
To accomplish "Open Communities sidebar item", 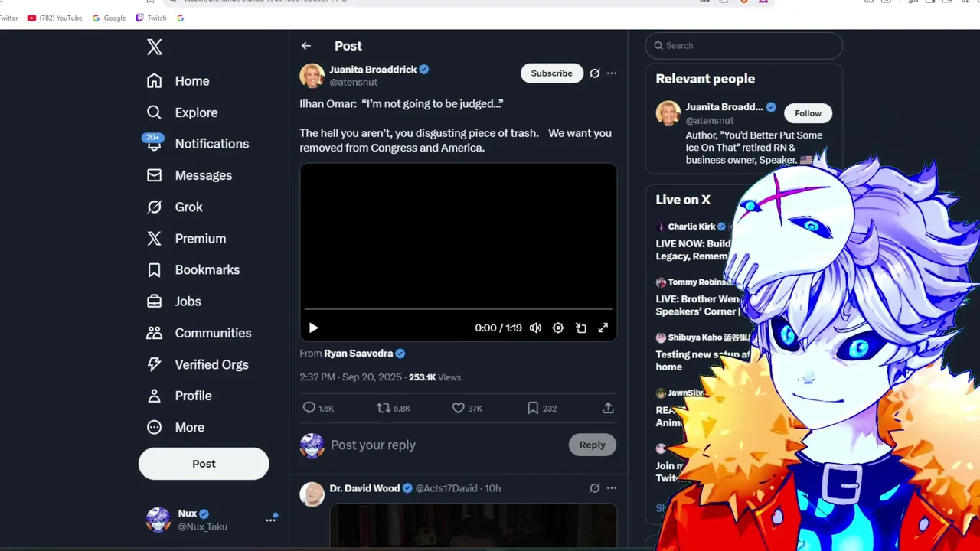I will click(x=199, y=333).
